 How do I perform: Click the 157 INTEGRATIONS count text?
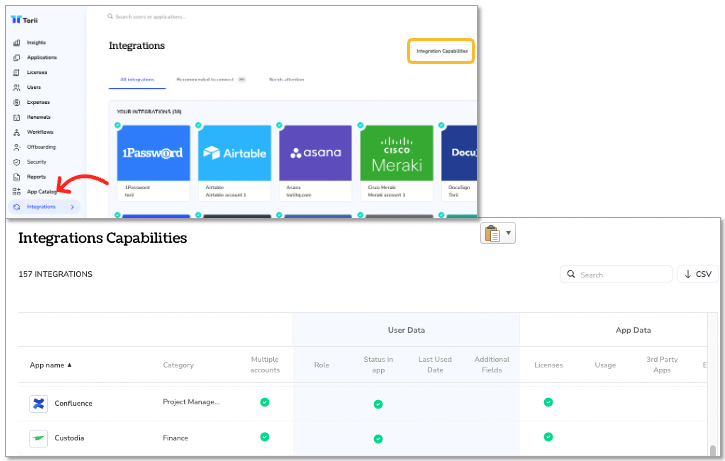tap(55, 274)
